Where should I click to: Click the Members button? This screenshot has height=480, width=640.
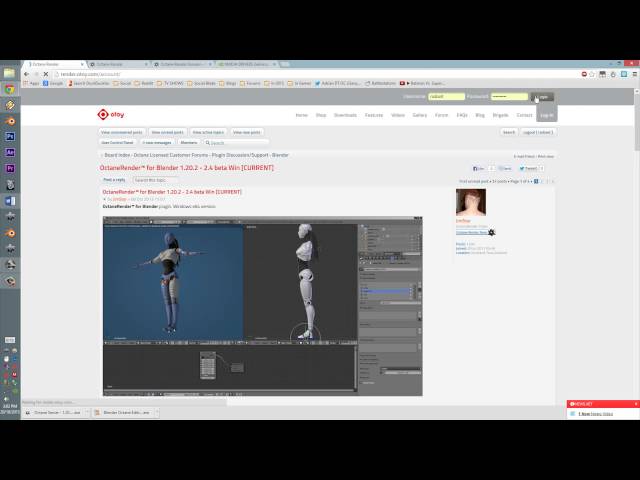pos(189,143)
